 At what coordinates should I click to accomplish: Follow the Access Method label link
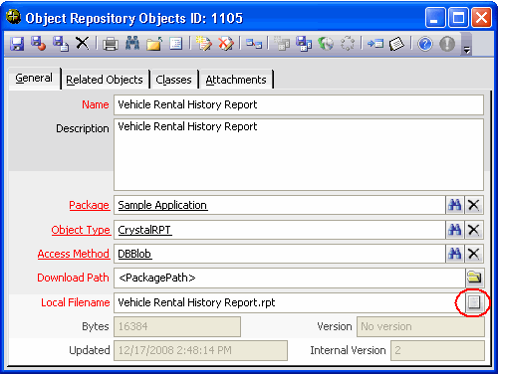tap(73, 254)
